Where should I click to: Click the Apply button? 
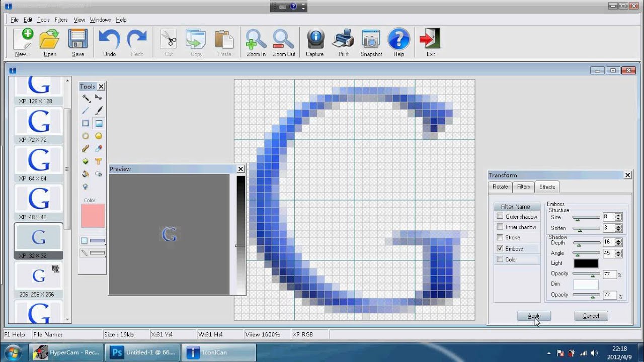pos(534,316)
